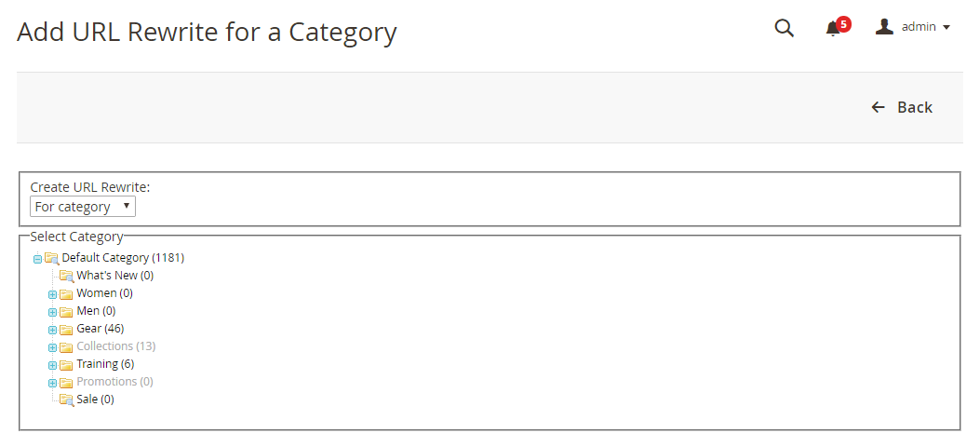Expand the Men category node
This screenshot has width=980, height=447.
coord(52,312)
